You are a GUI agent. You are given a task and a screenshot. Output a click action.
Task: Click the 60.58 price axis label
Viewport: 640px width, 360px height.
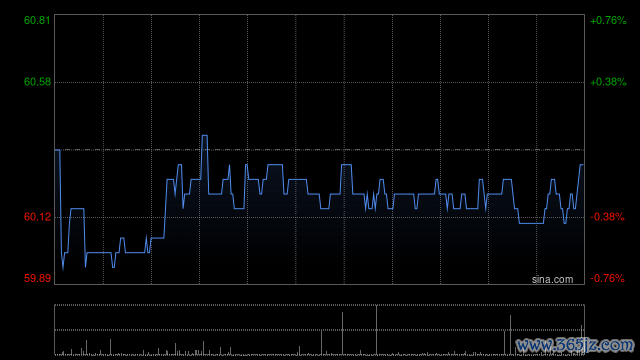pos(37,82)
